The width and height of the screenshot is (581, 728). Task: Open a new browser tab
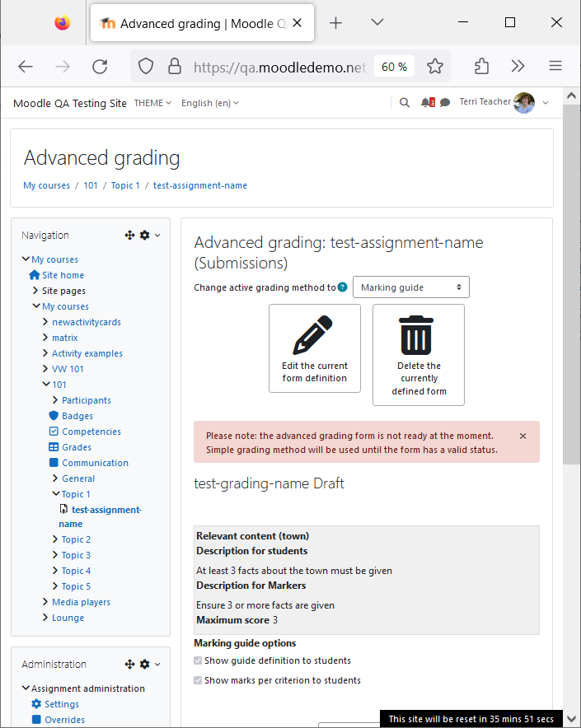tap(335, 23)
